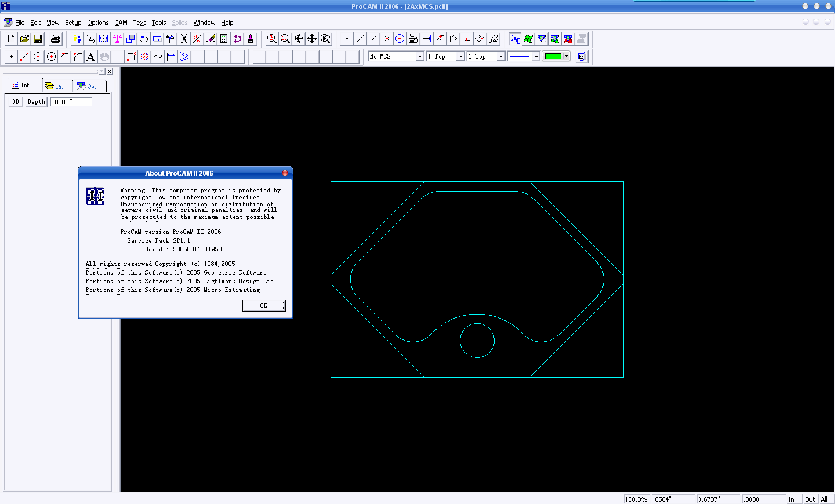835x504 pixels.
Task: Pick the spline curve tool
Action: pyautogui.click(x=158, y=56)
